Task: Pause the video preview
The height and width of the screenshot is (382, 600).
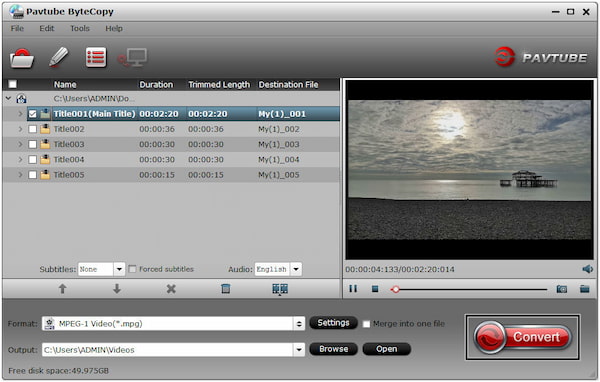Action: [353, 289]
